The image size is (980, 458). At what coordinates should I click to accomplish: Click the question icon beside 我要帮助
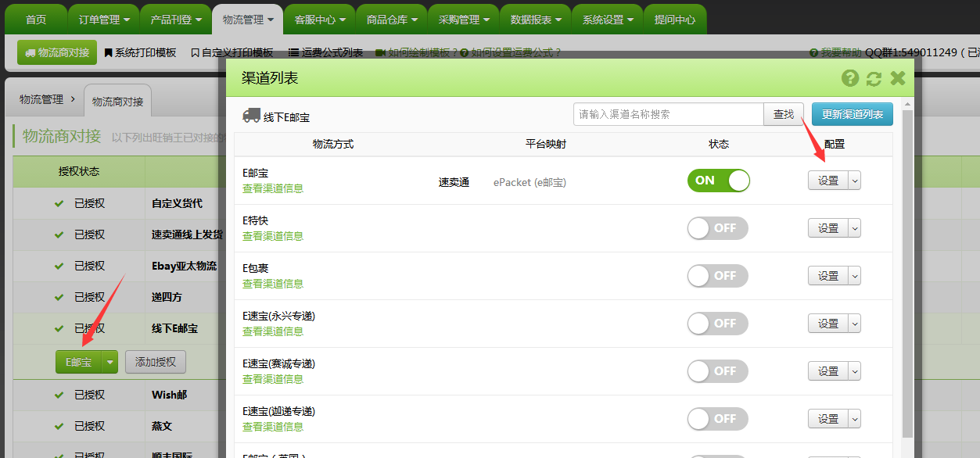(x=814, y=52)
